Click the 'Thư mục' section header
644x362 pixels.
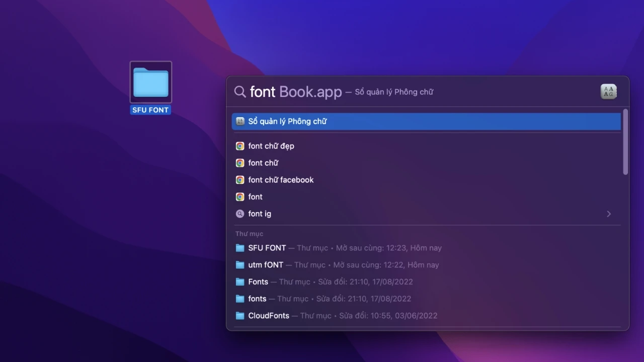point(249,234)
